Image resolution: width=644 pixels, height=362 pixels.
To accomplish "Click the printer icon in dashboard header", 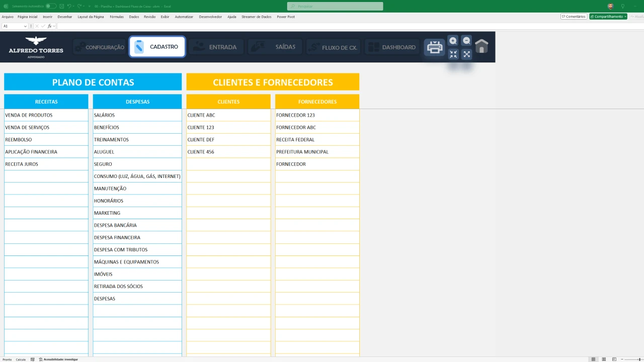I will (x=434, y=47).
